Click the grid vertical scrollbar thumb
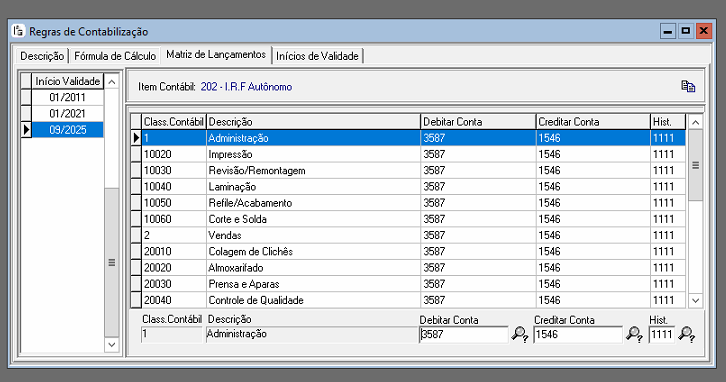Image resolution: width=726 pixels, height=382 pixels. [695, 165]
